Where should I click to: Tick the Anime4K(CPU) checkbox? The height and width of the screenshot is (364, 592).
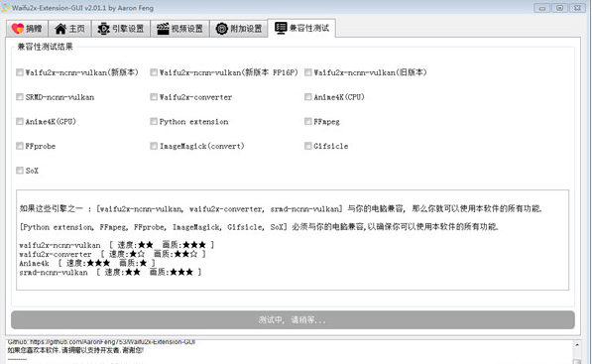point(308,97)
